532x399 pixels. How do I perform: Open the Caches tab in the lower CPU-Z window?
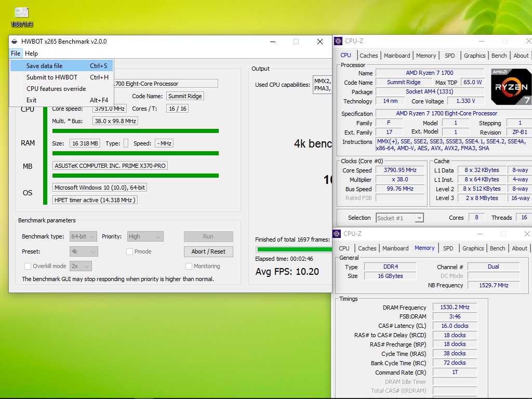point(367,248)
